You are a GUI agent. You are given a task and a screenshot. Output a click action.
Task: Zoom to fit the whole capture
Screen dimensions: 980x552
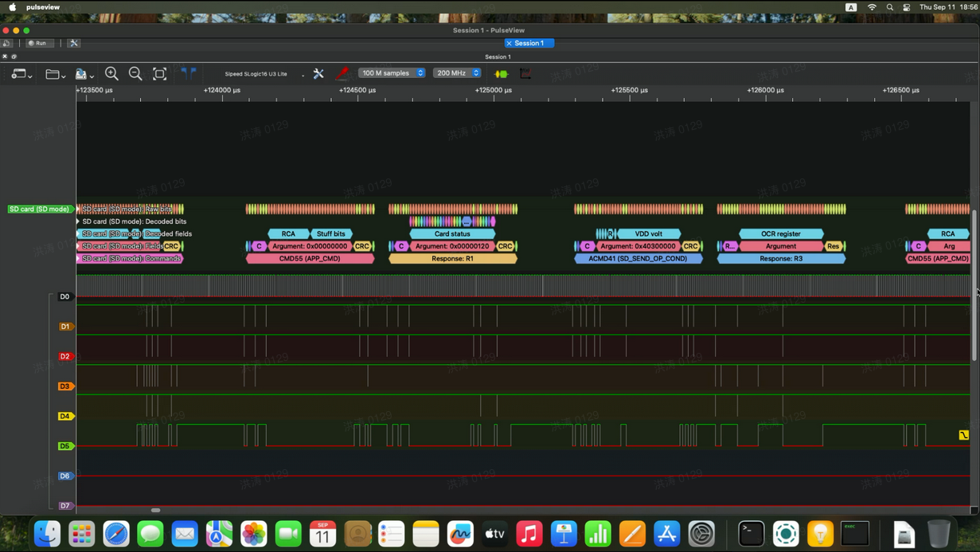coord(159,73)
